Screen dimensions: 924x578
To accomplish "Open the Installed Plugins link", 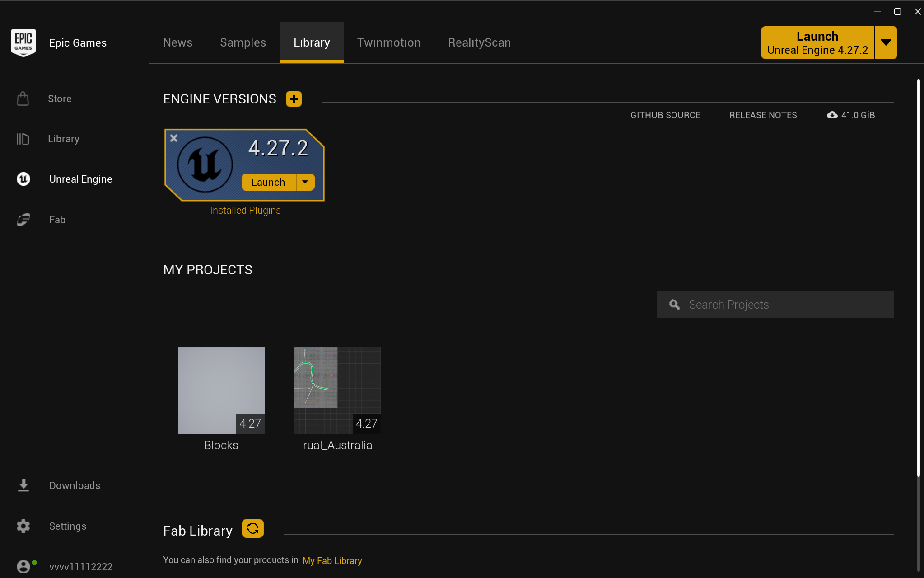I will [x=245, y=210].
